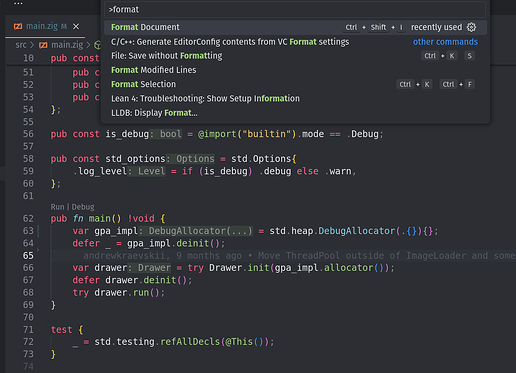The image size is (516, 373).
Task: Click the Run code lens above main
Action: click(57, 207)
